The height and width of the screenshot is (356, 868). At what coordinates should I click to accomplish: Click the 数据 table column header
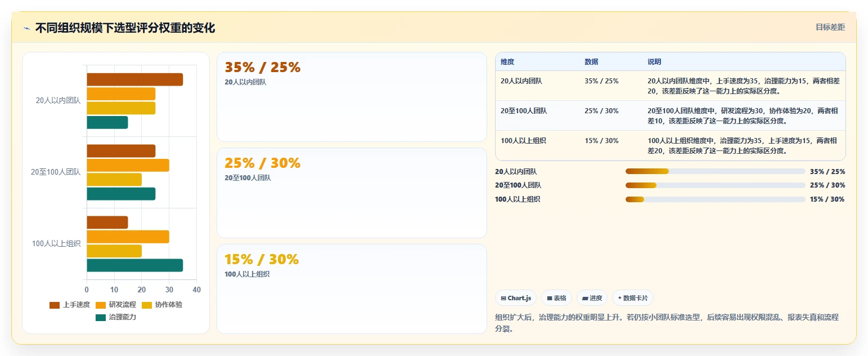click(591, 62)
